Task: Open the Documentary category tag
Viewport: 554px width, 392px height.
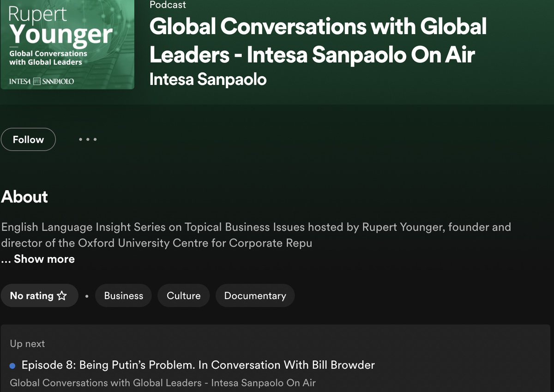Action: [x=255, y=296]
